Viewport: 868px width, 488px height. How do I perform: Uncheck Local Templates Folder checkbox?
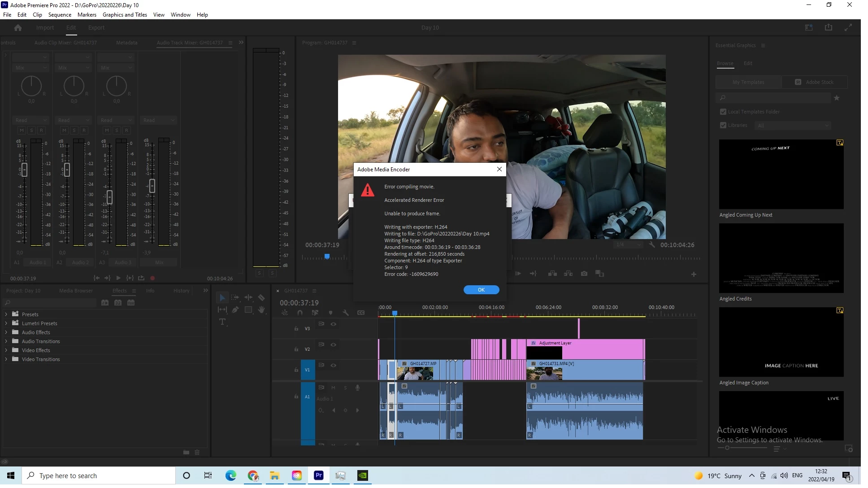point(723,112)
